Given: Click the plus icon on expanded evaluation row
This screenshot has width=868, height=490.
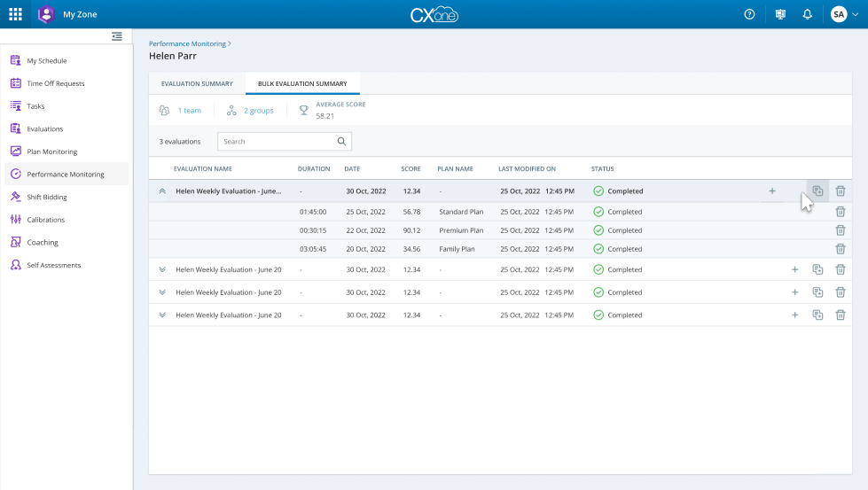Looking at the screenshot, I should pyautogui.click(x=771, y=191).
